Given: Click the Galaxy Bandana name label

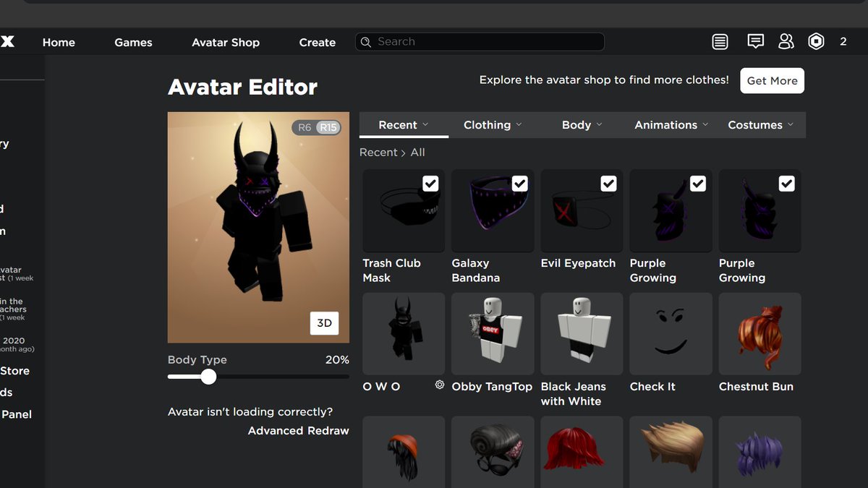Looking at the screenshot, I should (x=475, y=270).
